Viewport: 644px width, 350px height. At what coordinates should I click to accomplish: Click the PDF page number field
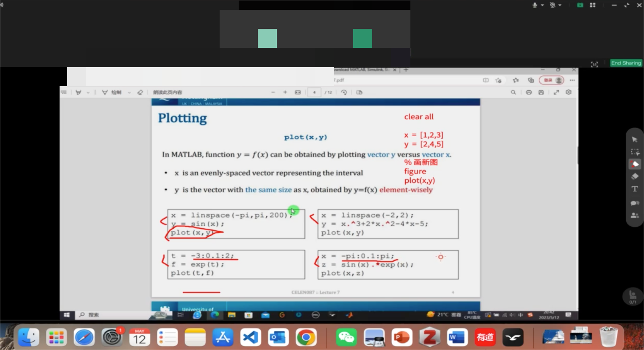point(314,92)
